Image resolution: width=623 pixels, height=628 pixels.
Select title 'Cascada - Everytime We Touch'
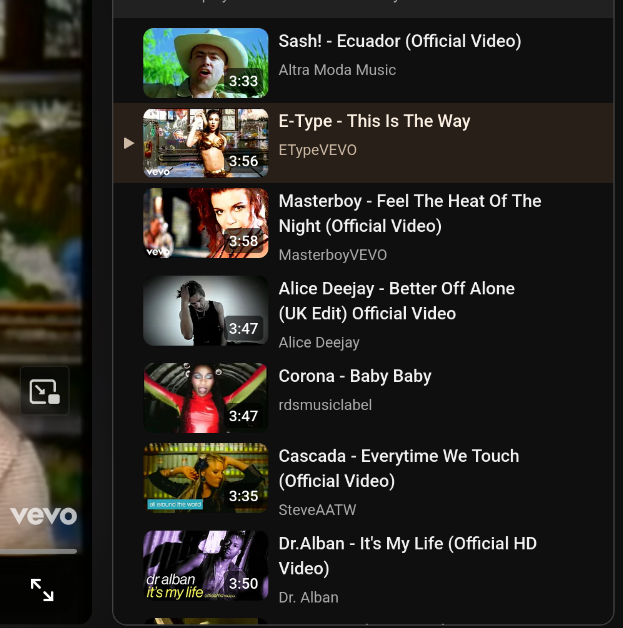click(399, 468)
